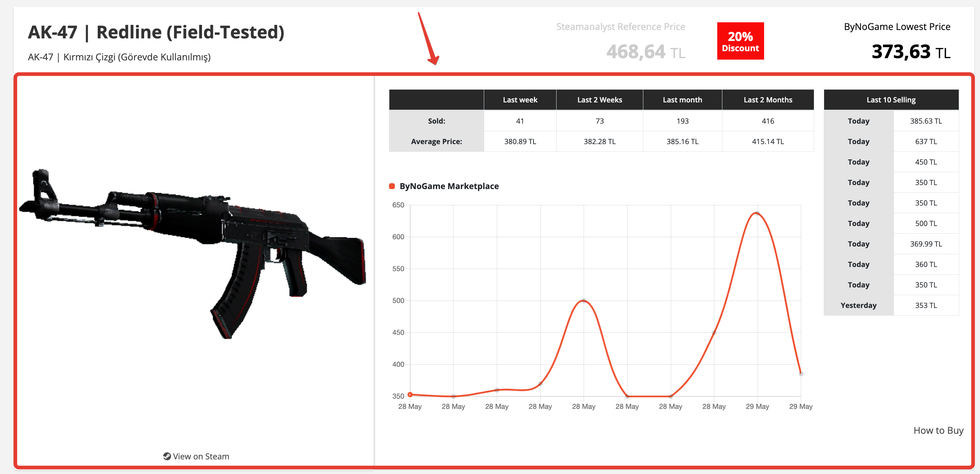Click the Last 2 Weeks column header
Viewport: 980px width, 474px height.
pyautogui.click(x=599, y=99)
